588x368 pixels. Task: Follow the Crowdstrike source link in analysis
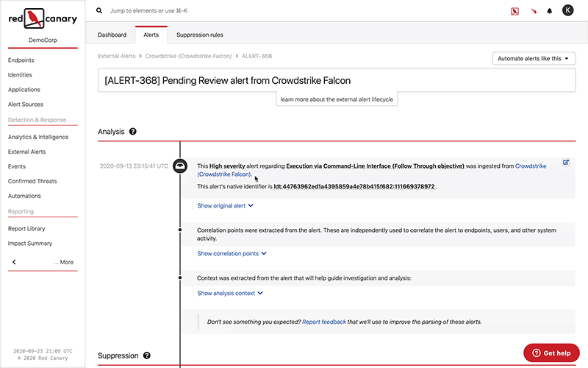point(530,166)
